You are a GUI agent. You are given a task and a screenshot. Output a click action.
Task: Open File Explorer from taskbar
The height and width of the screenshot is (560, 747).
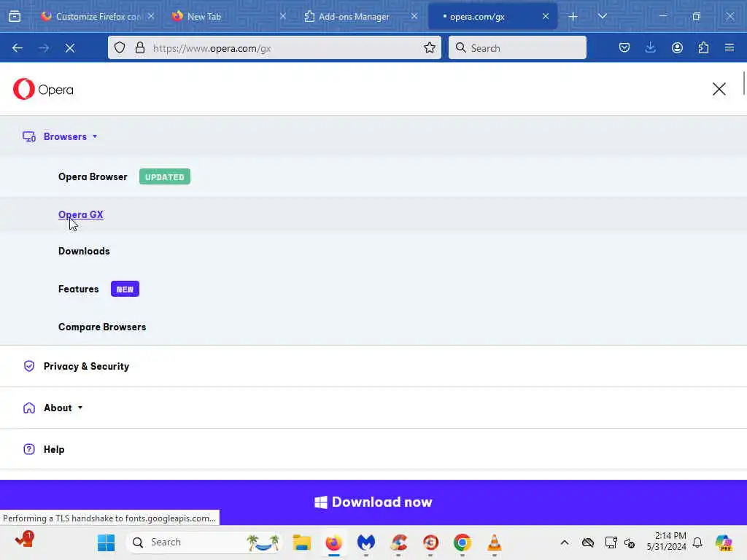coord(301,542)
